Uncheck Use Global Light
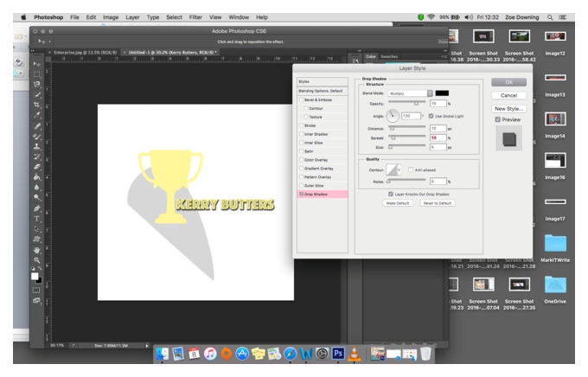The image size is (588, 377). (x=431, y=116)
